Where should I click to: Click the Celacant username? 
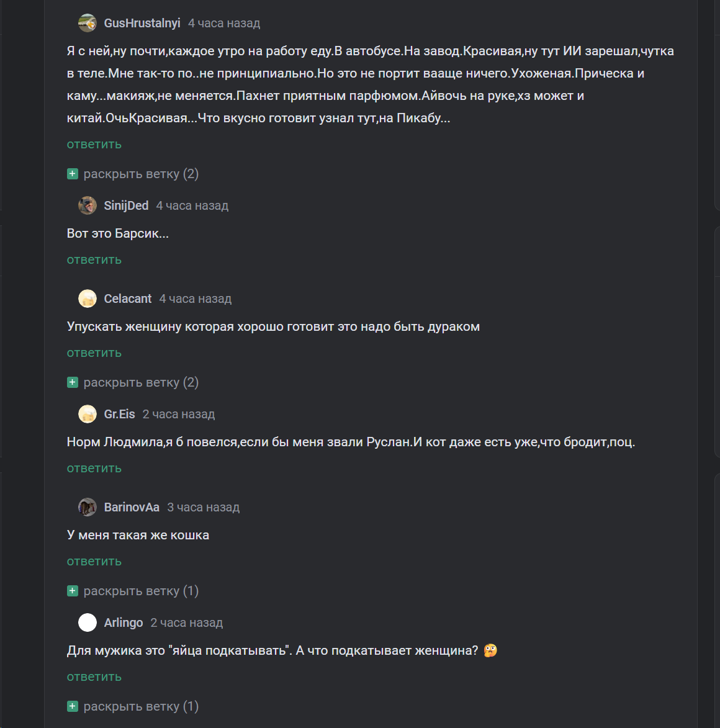click(x=128, y=299)
